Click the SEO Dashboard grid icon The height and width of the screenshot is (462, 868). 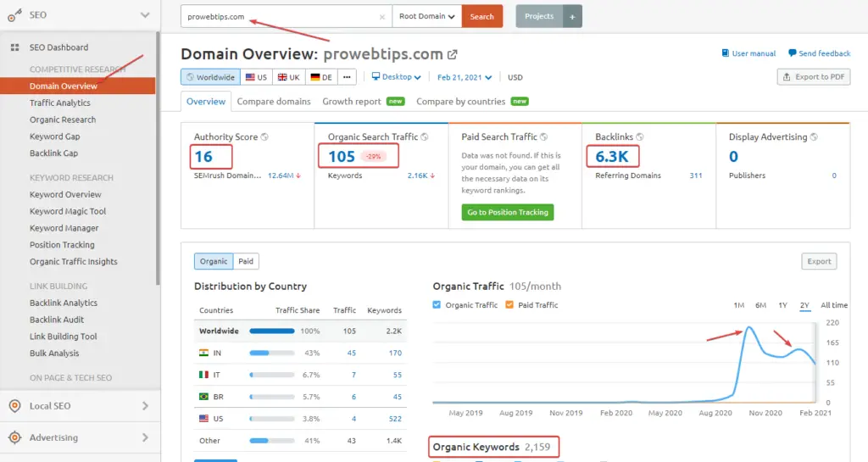(15, 47)
